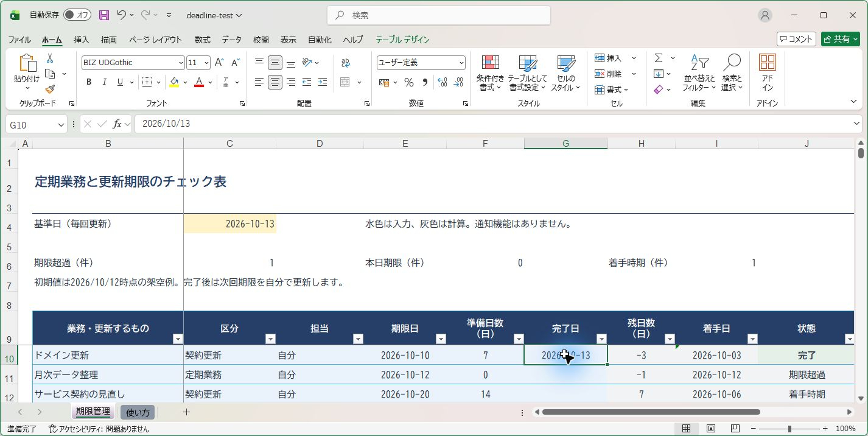868x436 pixels.
Task: Open filter dropdown for 担当 column
Action: click(x=358, y=339)
